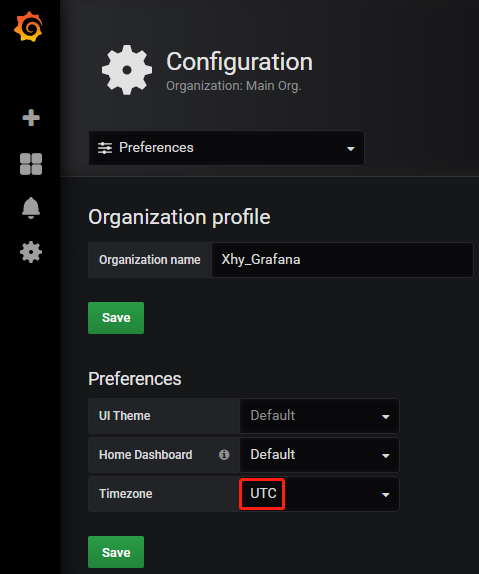Click the Organization name label

[x=150, y=260]
